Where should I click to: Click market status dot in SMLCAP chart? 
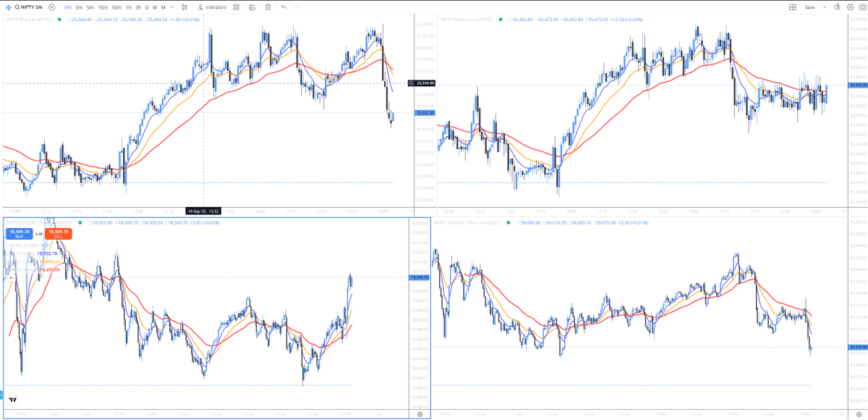[80, 223]
